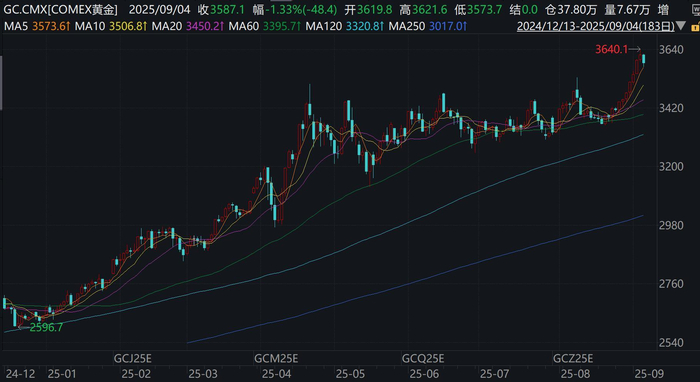Click the 25-07 time axis label
Screen dimensions: 700x382
click(496, 373)
